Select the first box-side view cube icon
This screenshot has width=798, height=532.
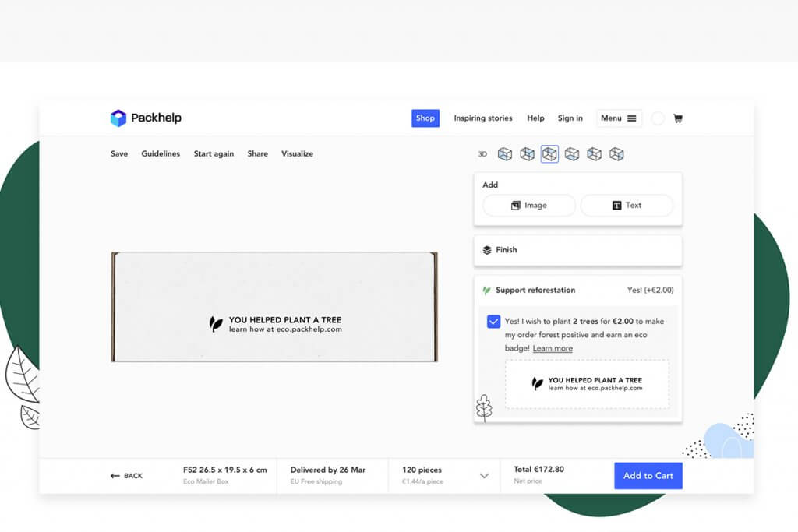pyautogui.click(x=505, y=154)
